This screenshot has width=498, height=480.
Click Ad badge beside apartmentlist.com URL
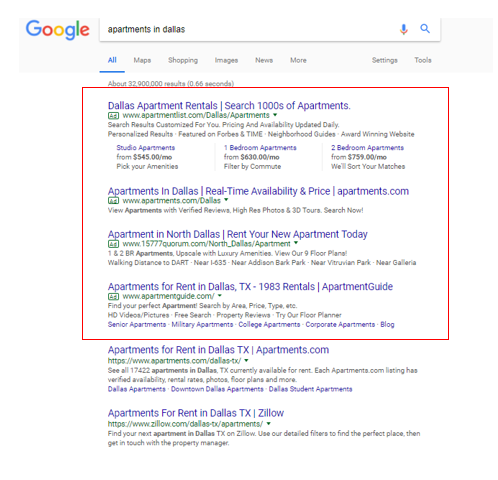point(113,116)
